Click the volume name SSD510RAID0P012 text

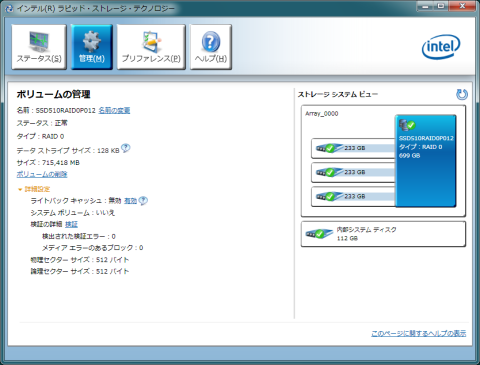[65, 110]
